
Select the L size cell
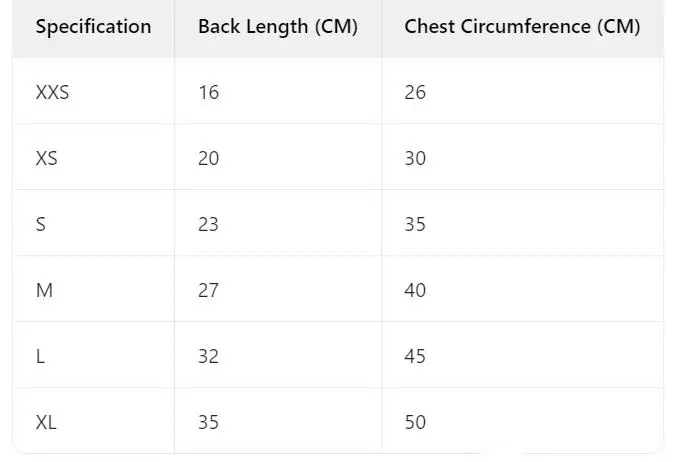coord(41,356)
